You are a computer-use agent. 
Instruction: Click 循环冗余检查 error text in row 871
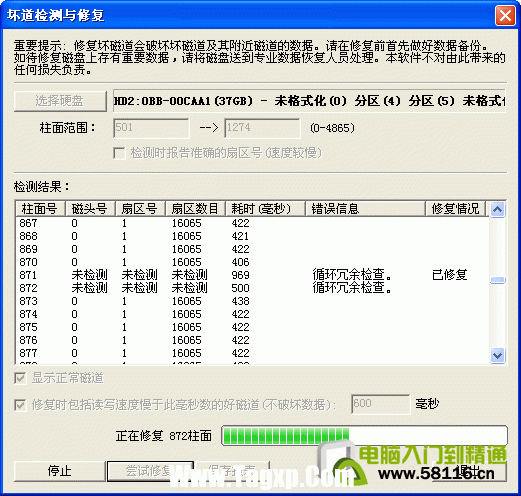click(352, 275)
